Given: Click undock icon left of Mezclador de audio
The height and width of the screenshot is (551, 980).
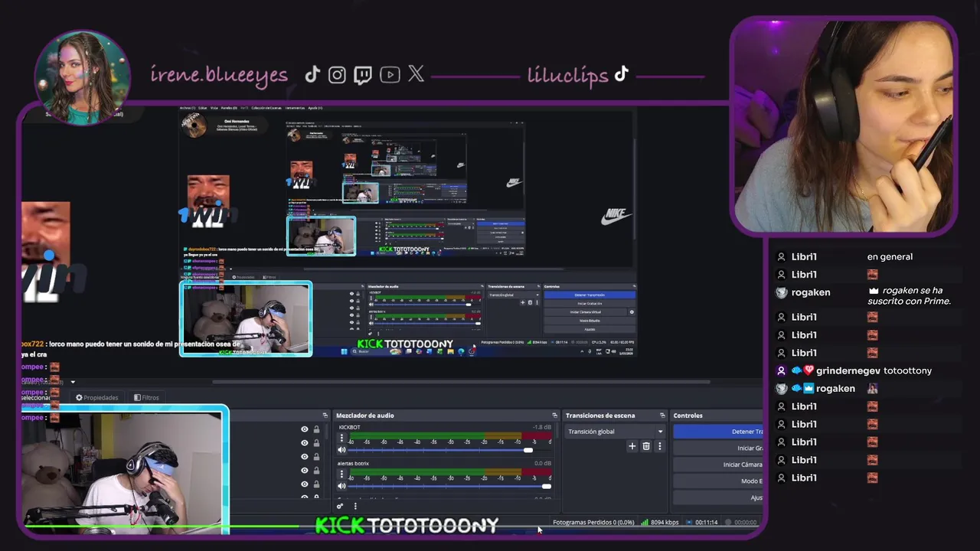Looking at the screenshot, I should [x=325, y=416].
